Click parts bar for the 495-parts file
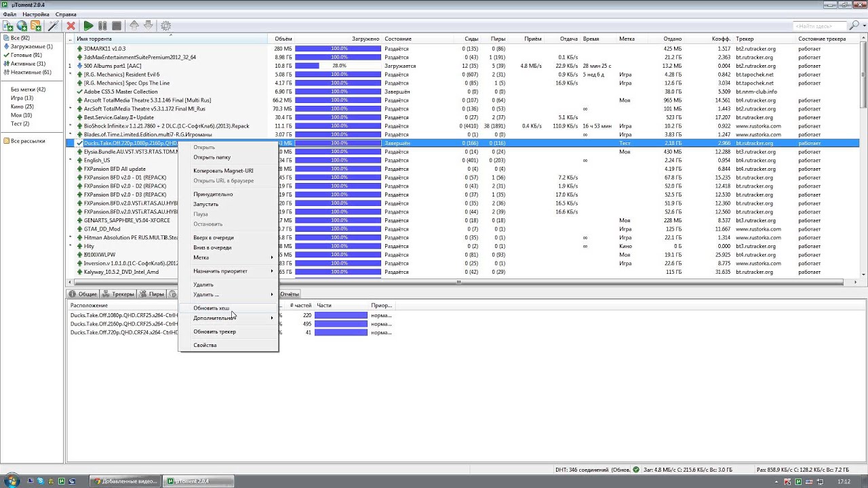 341,324
